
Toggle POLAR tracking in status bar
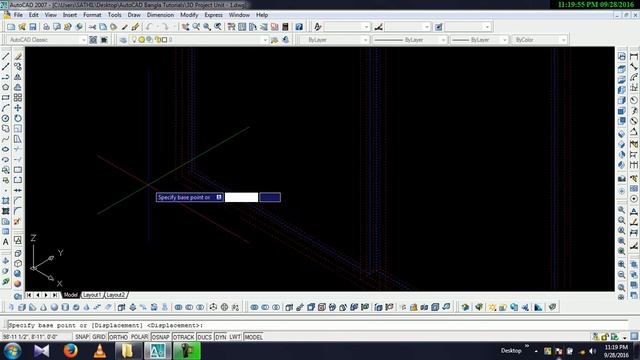click(x=140, y=337)
